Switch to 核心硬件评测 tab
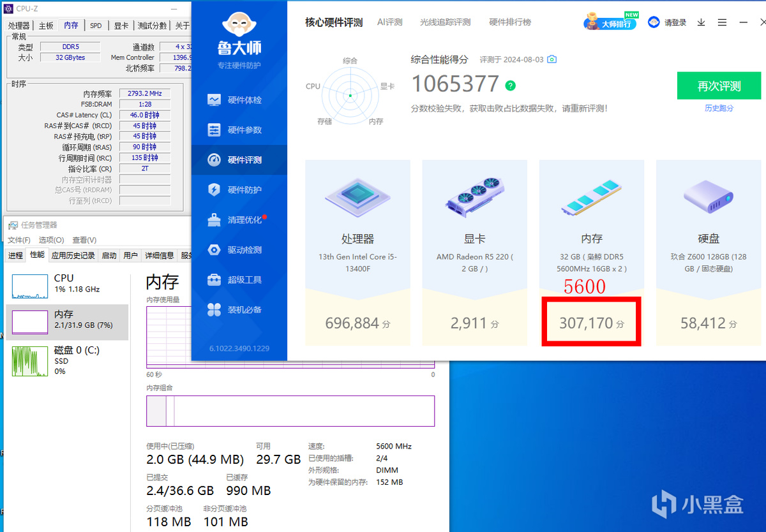 [x=334, y=22]
